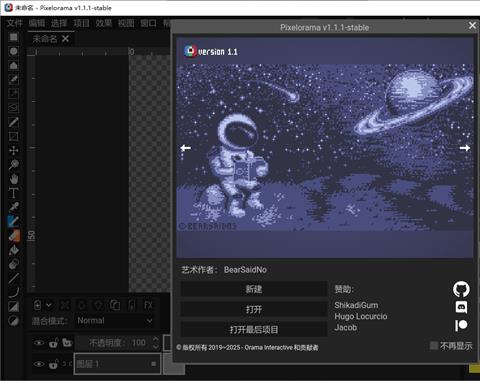Click the Hugo Locurcio sponsor name
This screenshot has height=381, width=480.
click(x=361, y=316)
